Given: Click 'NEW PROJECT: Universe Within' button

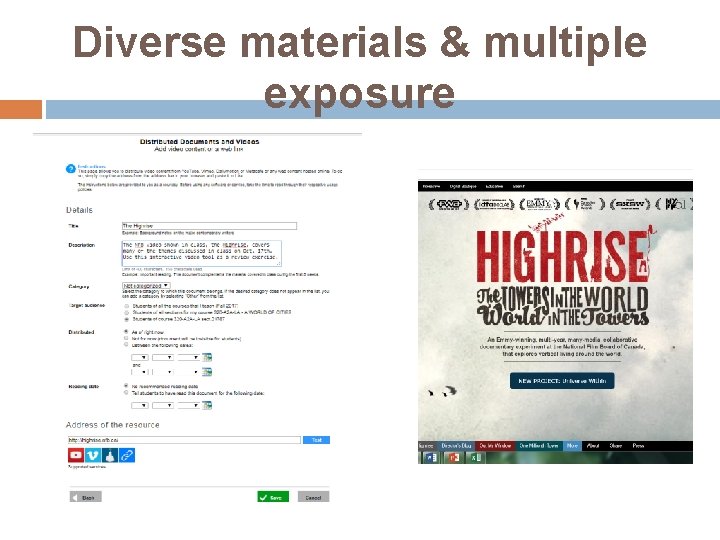Looking at the screenshot, I should pos(562,381).
